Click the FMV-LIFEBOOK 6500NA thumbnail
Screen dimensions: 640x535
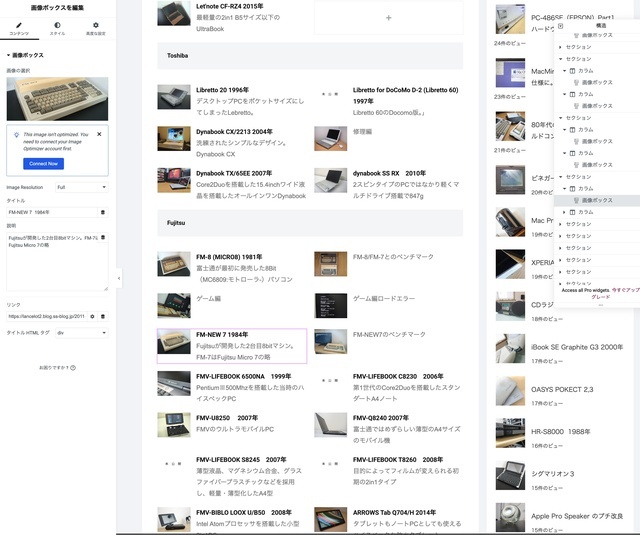[x=174, y=384]
